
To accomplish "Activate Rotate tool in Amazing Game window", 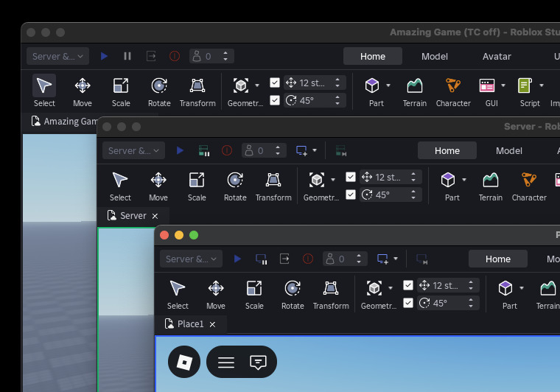I will [159, 91].
